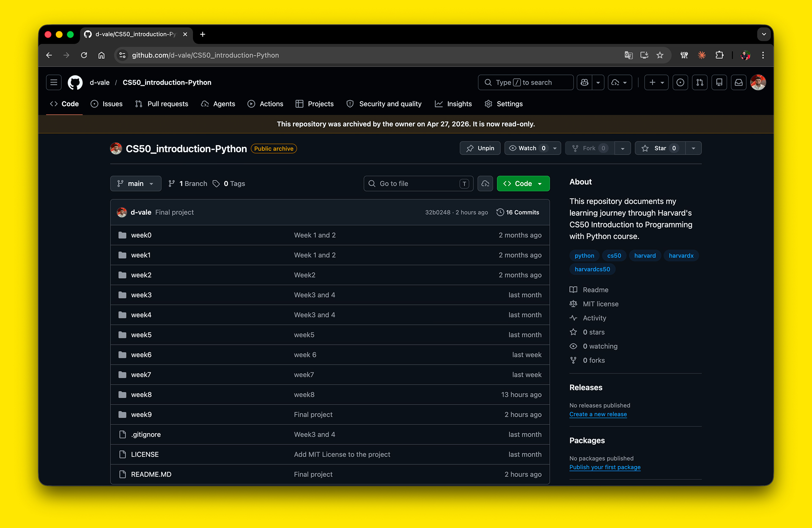Open the GitHub hamburger navigation menu
This screenshot has height=528, width=812.
point(54,82)
